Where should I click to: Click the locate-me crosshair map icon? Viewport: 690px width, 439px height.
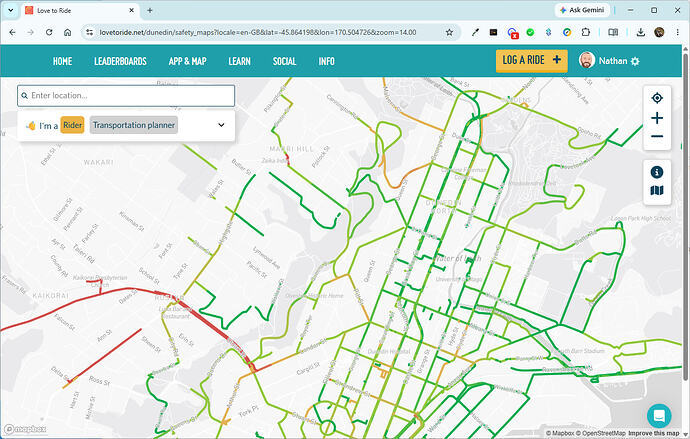(657, 98)
